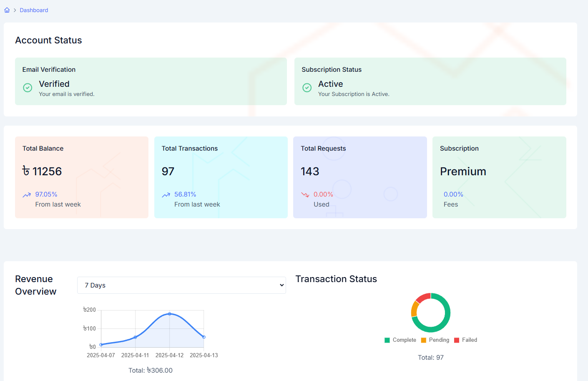Click the Subscription Status active checkmark icon

click(307, 88)
